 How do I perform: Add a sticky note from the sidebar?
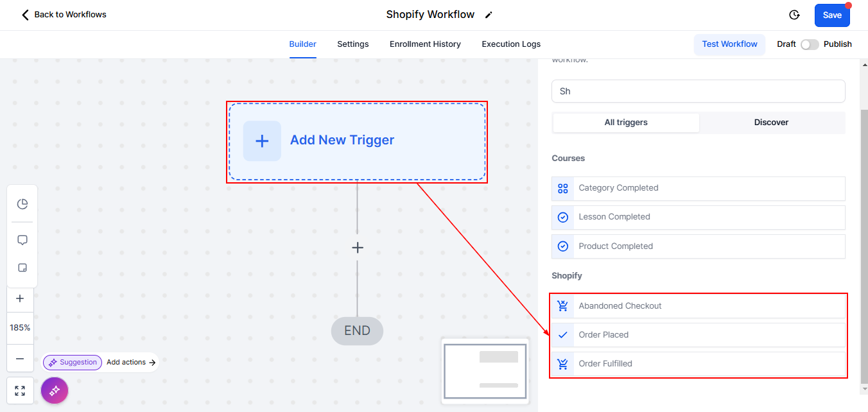(x=22, y=268)
